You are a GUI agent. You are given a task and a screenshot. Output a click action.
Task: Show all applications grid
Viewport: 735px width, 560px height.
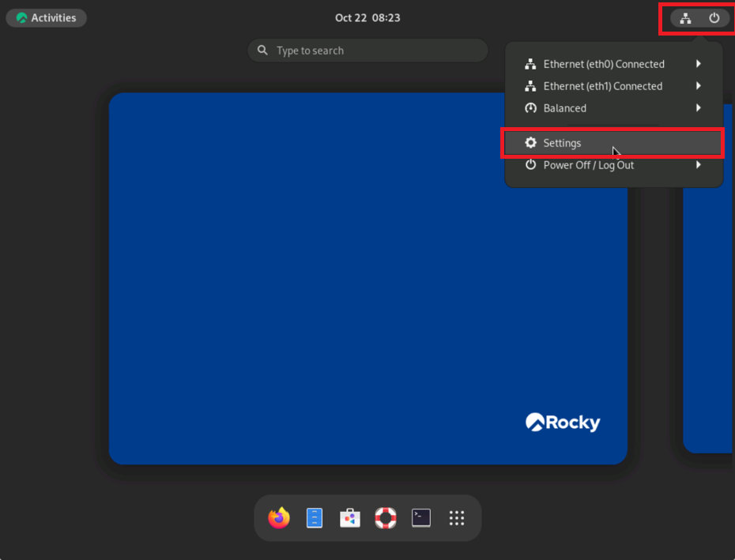point(457,518)
